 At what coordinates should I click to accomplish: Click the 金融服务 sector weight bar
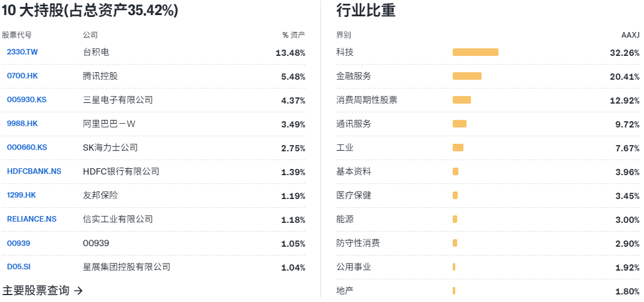[467, 76]
